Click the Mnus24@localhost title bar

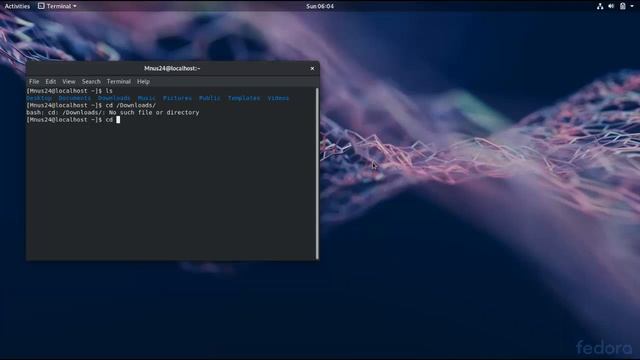click(x=172, y=69)
